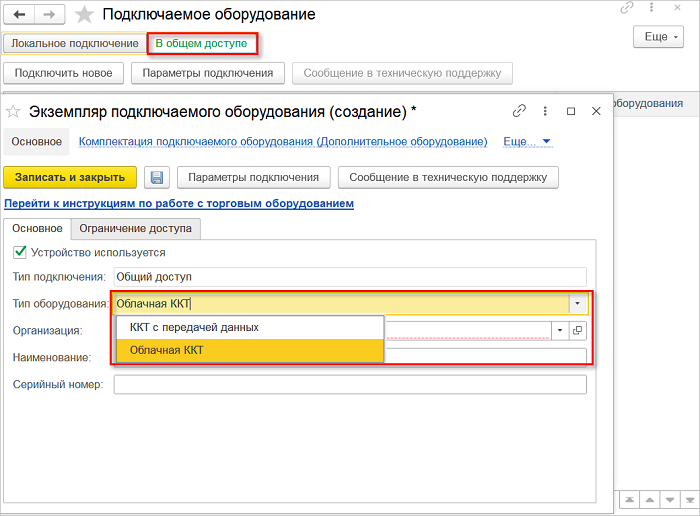Favorite the dialog with its star icon
Image resolution: width=700 pixels, height=516 pixels.
click(x=14, y=111)
